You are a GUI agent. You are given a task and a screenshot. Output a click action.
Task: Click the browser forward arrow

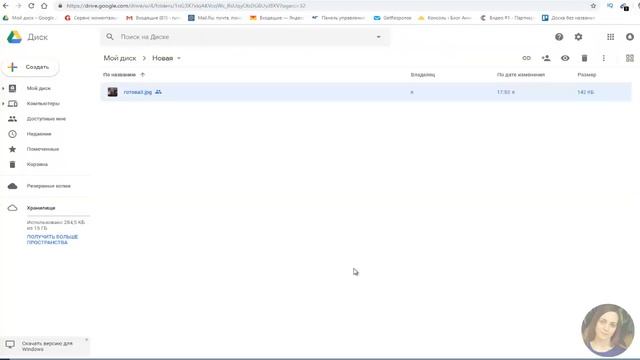click(x=18, y=6)
